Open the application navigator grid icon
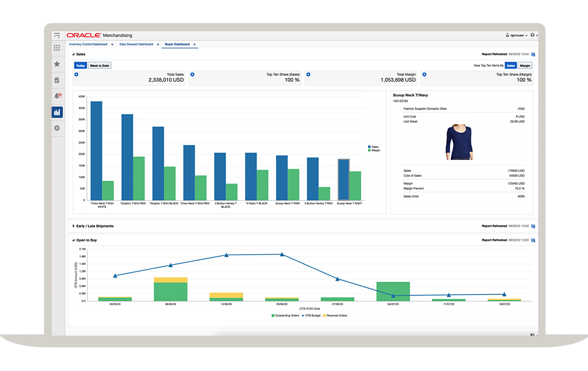The width and height of the screenshot is (588, 371). point(57,48)
